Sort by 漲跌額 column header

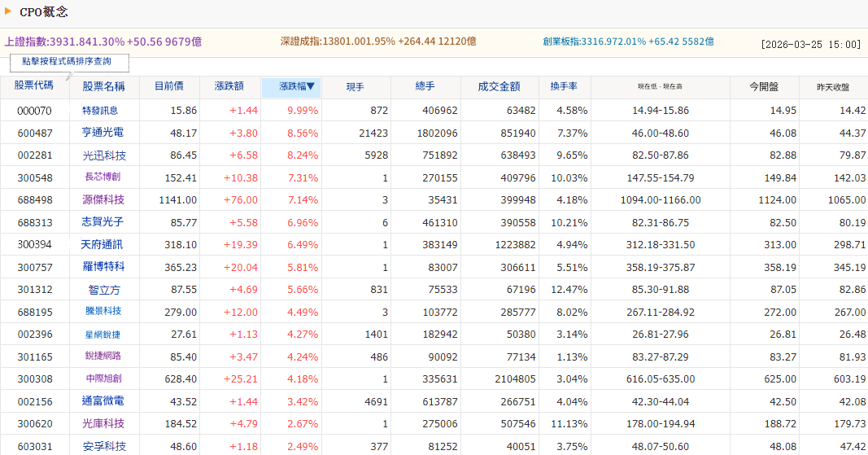[229, 86]
